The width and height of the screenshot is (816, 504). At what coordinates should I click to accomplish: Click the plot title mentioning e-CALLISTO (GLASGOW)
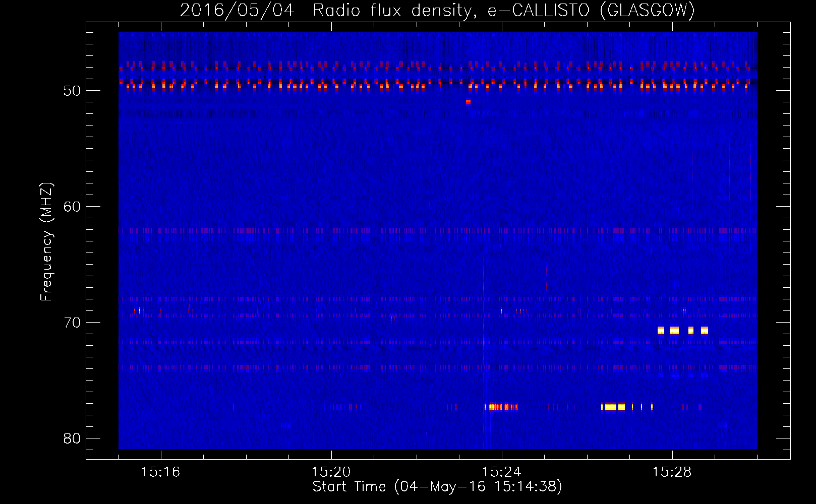[437, 10]
